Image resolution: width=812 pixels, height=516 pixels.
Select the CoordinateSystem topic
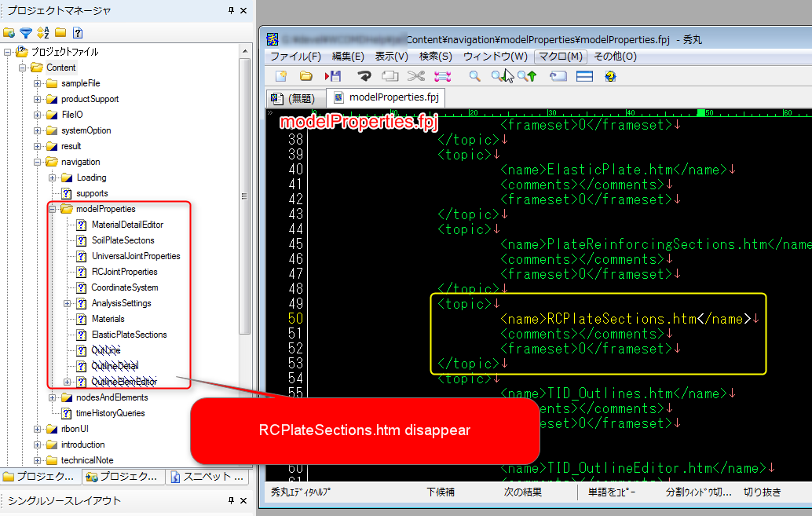[x=125, y=287]
